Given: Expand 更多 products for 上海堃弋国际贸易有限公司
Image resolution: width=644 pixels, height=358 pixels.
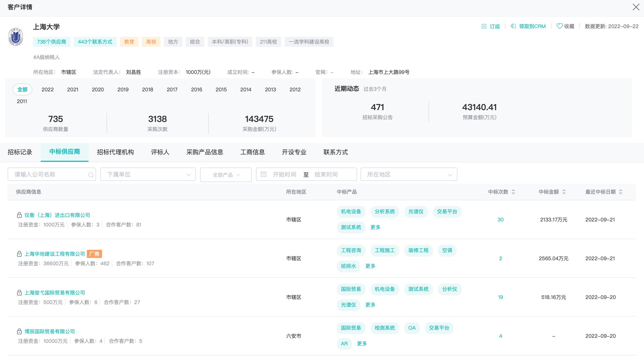Looking at the screenshot, I should [370, 305].
